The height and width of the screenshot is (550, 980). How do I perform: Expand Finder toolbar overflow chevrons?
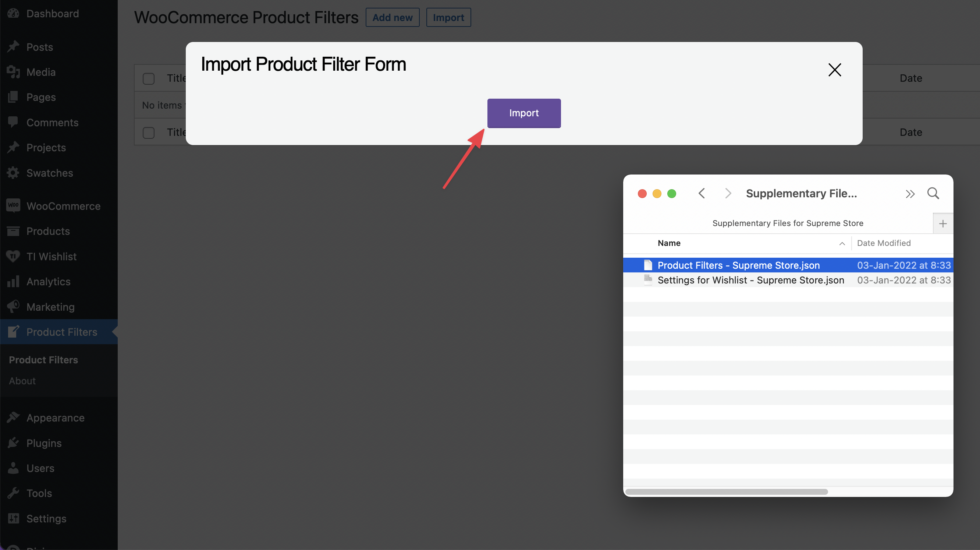[x=910, y=194]
